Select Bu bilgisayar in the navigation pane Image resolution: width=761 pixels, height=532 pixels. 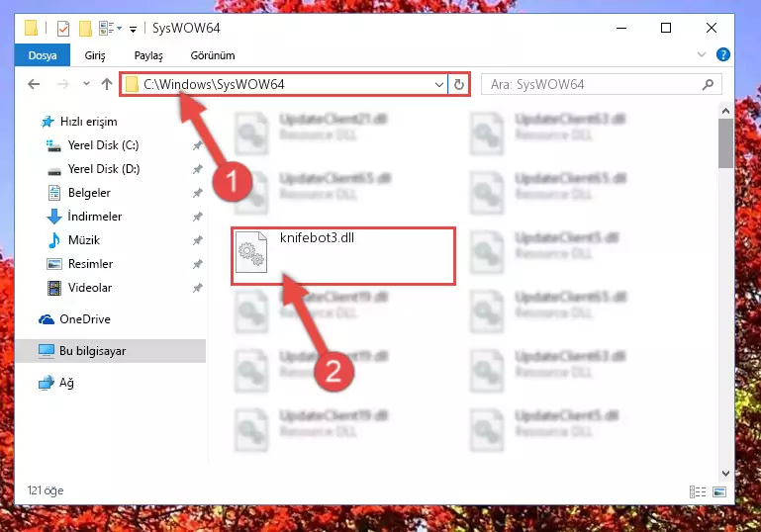(x=92, y=351)
